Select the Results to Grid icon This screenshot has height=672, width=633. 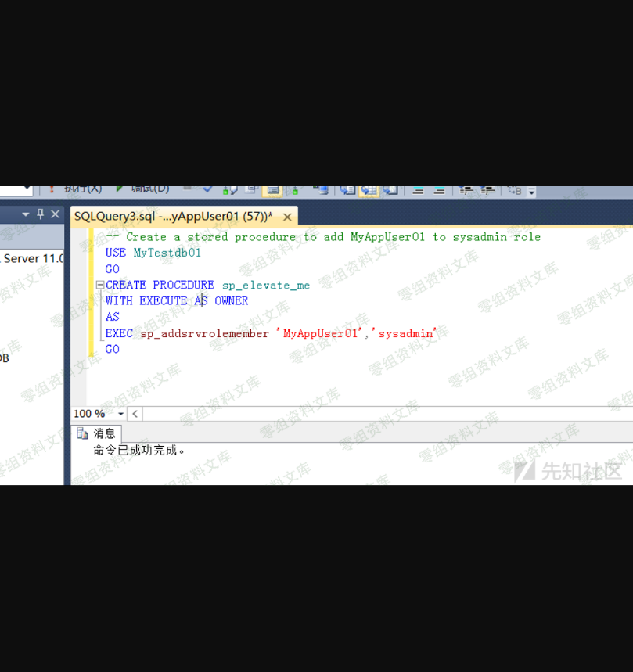(x=369, y=189)
